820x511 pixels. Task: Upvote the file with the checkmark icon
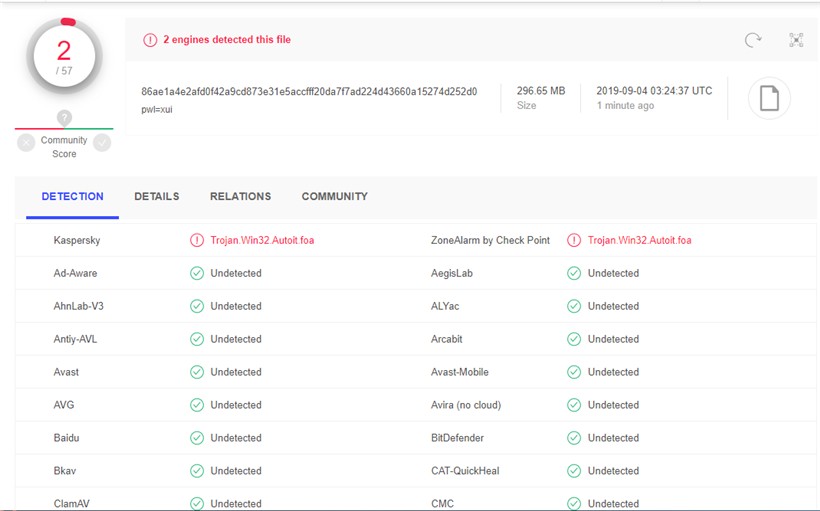[x=102, y=143]
